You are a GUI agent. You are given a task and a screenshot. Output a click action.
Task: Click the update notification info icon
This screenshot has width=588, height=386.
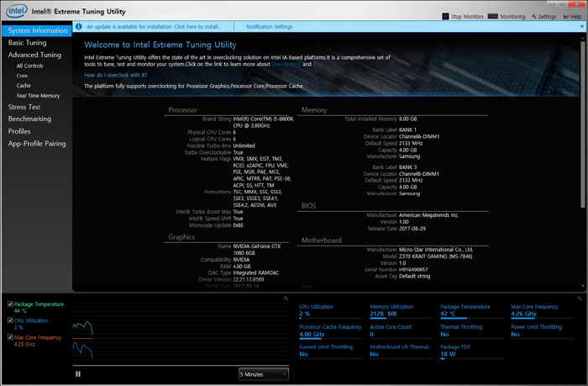tap(79, 27)
